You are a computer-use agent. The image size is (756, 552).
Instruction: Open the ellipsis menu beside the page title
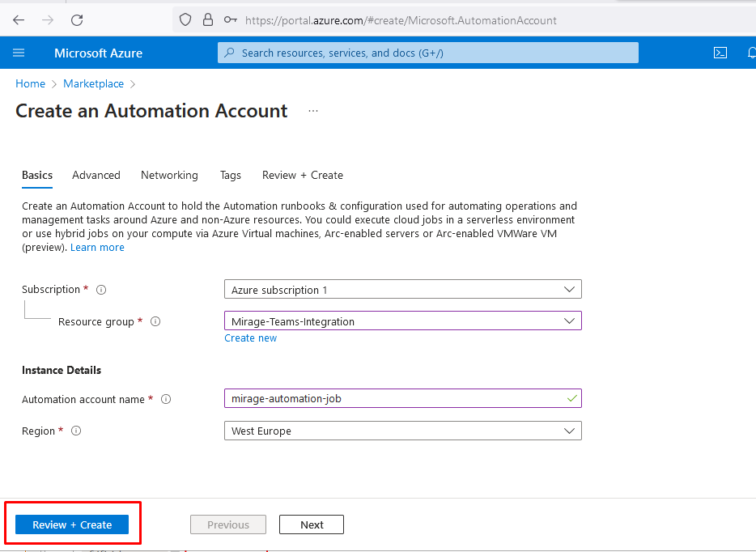[313, 111]
